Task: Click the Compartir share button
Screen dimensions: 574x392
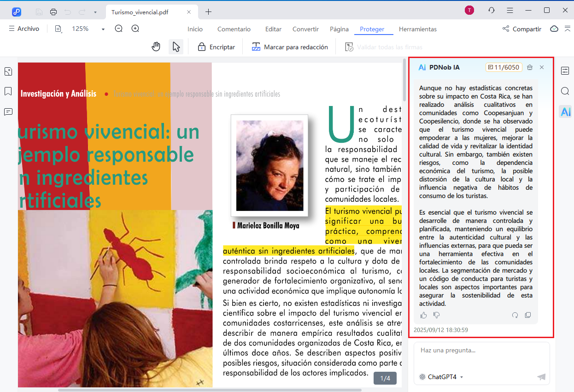Action: 521,29
